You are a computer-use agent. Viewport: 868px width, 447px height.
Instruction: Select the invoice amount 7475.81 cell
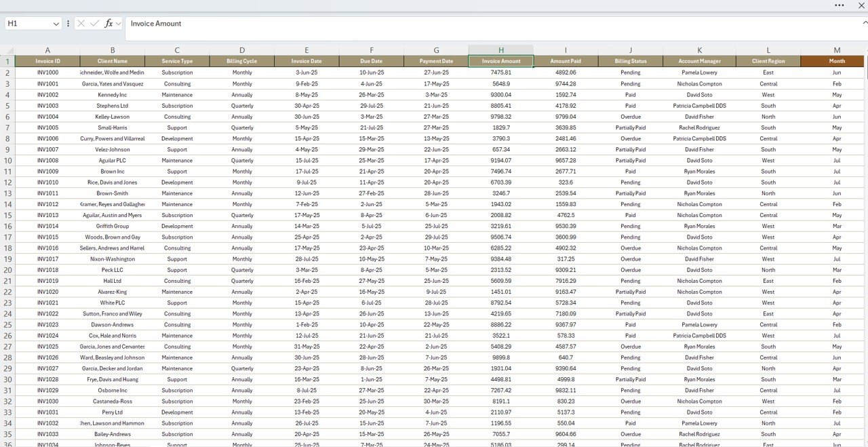click(x=501, y=73)
